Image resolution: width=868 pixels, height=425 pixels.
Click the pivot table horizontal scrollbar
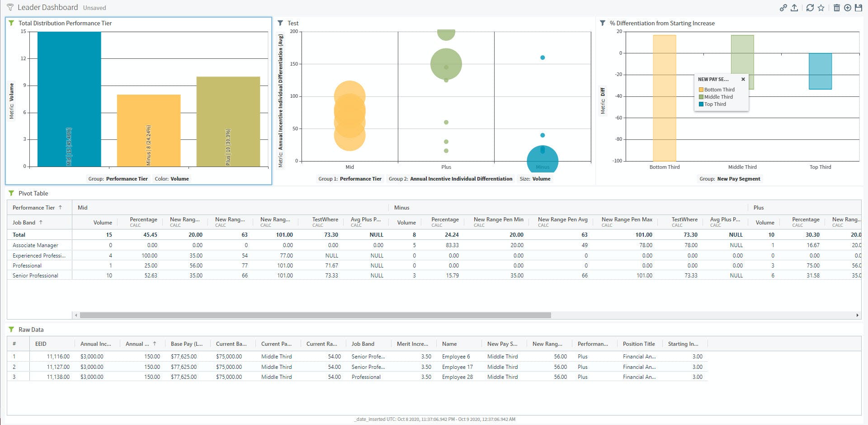coord(315,315)
